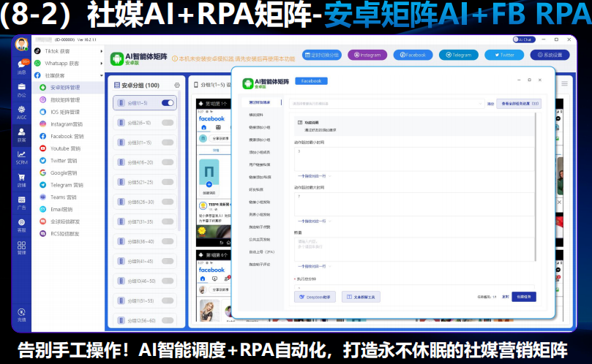Viewport: 592px width, 364px height.
Task: Click into the 数量 text box
Action: (414, 249)
